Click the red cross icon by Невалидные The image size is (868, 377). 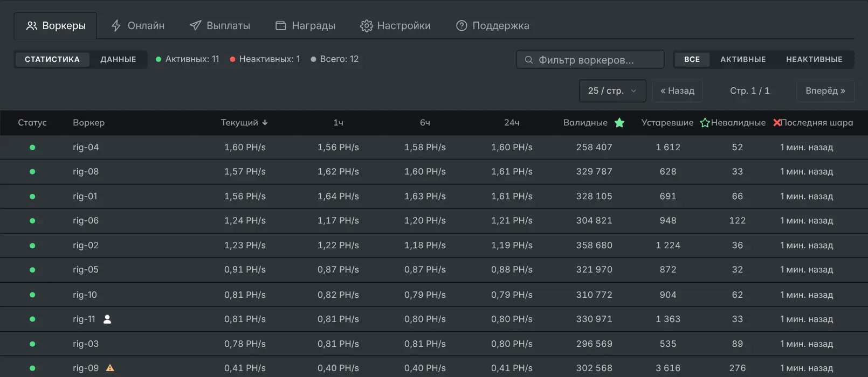[x=777, y=123]
